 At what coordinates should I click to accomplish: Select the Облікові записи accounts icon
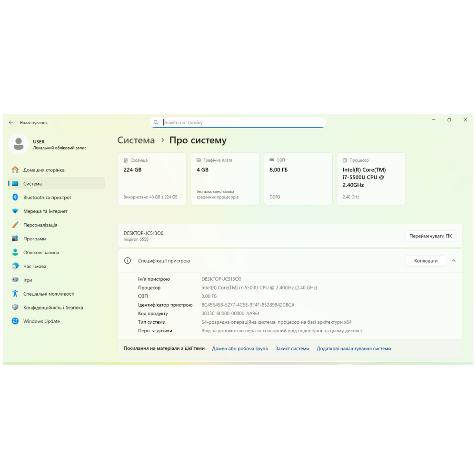[x=15, y=253]
